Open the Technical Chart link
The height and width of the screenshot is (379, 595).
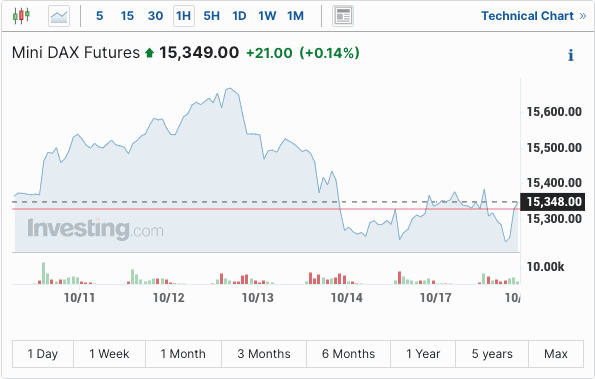534,16
